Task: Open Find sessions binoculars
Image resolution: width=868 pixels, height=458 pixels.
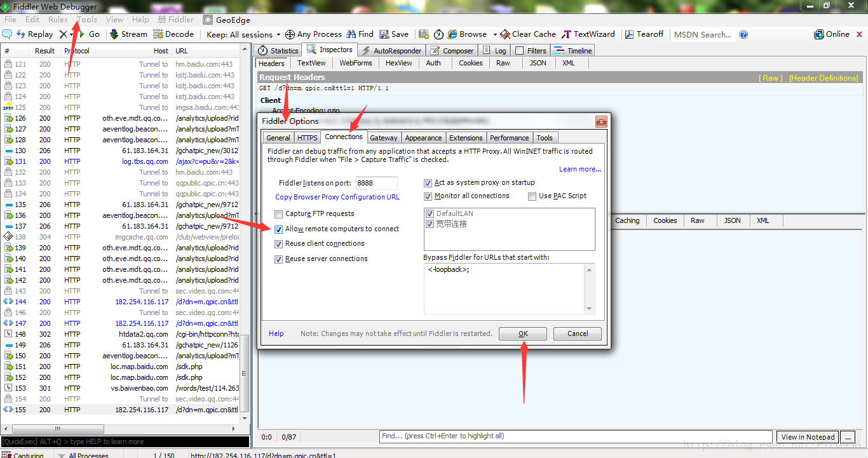Action: [x=360, y=34]
